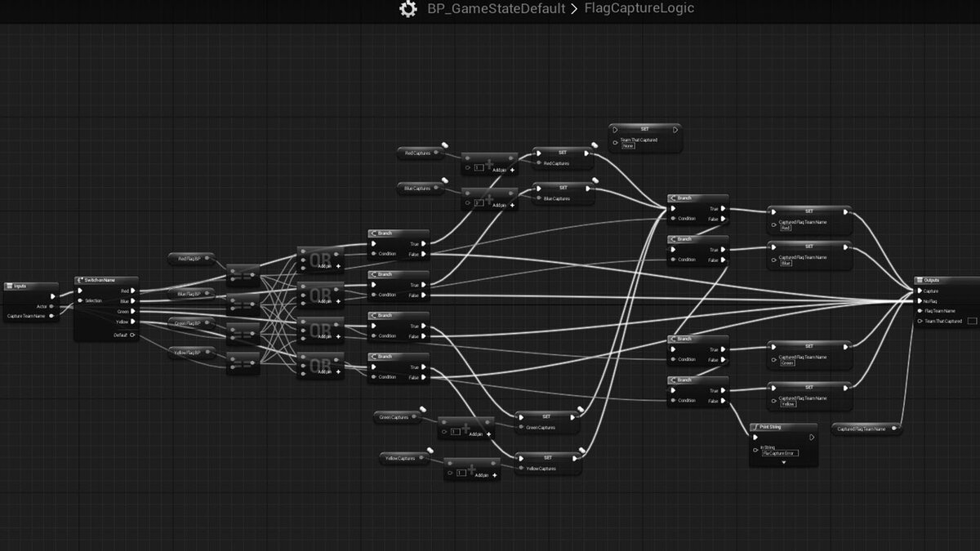This screenshot has width=980, height=551.
Task: Click Add pin on the bottommost OR node
Action: [328, 371]
